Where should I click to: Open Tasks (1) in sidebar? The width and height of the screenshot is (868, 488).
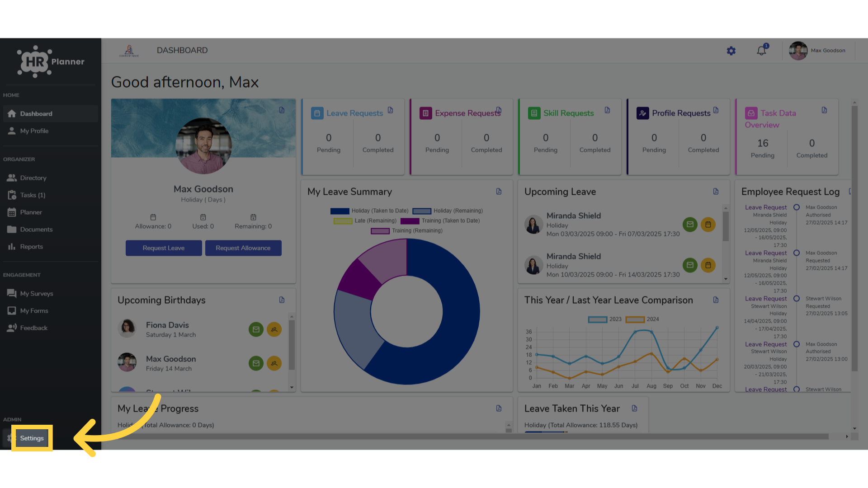[x=50, y=195]
